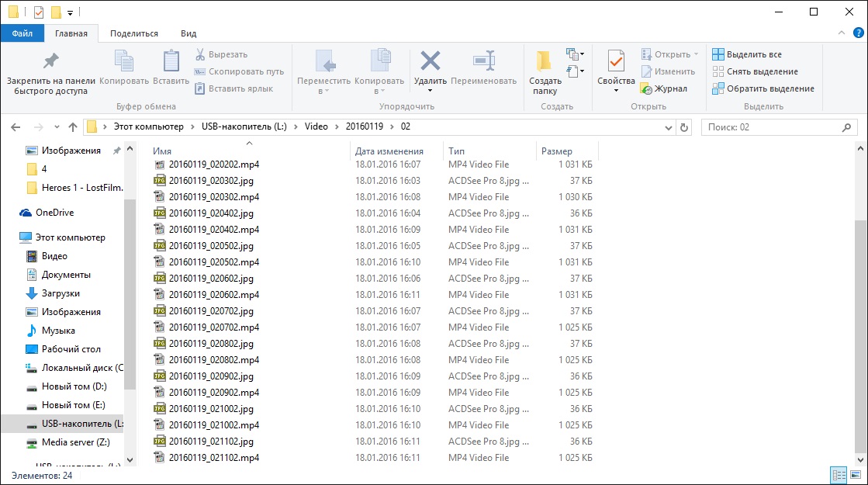
Task: Pin to Quick Access panel icon
Action: 50,61
